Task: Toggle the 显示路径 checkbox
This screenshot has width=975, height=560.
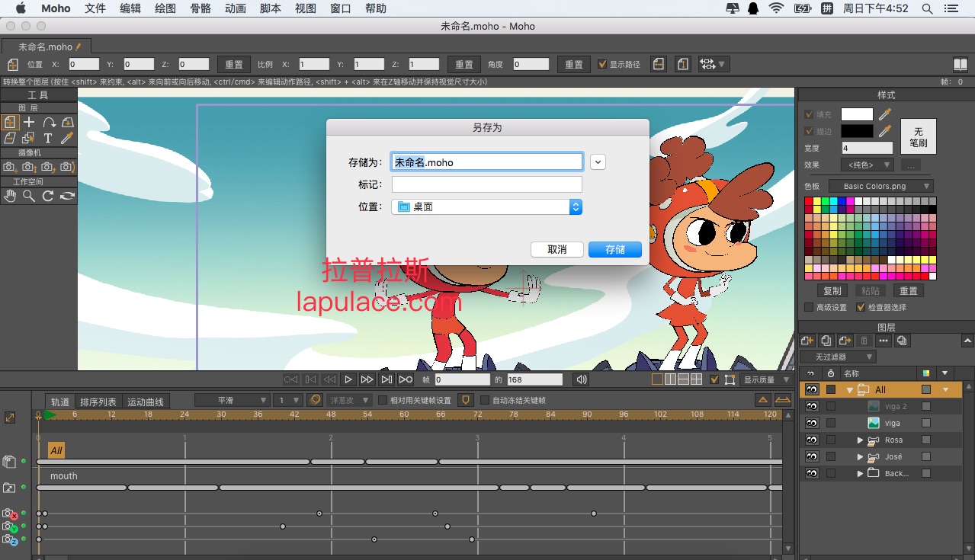Action: click(x=602, y=64)
